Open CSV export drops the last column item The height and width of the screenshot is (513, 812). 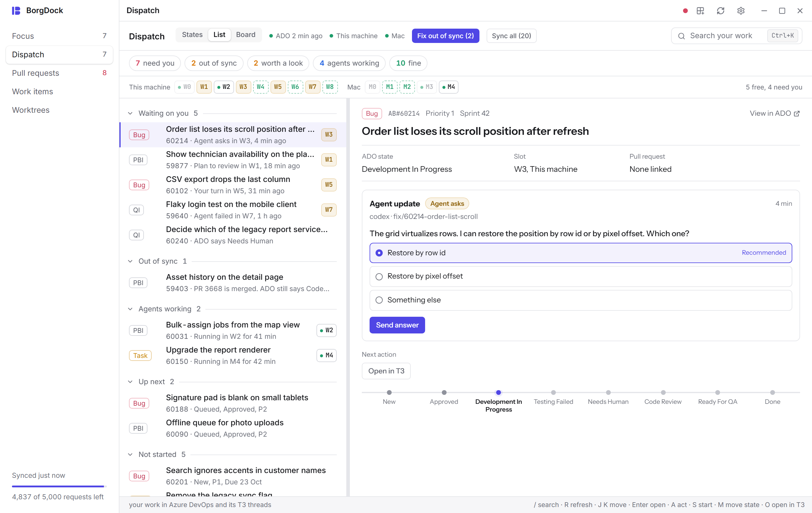click(233, 185)
